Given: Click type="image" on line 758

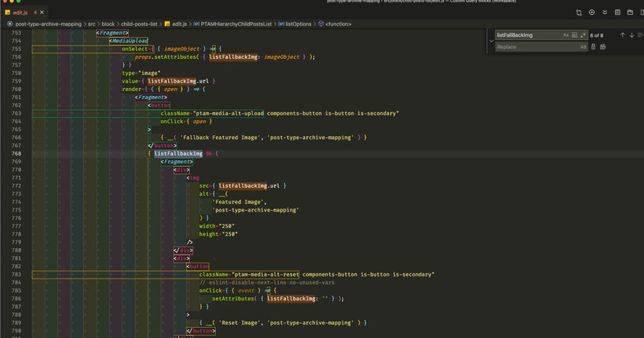Looking at the screenshot, I should pos(141,73).
